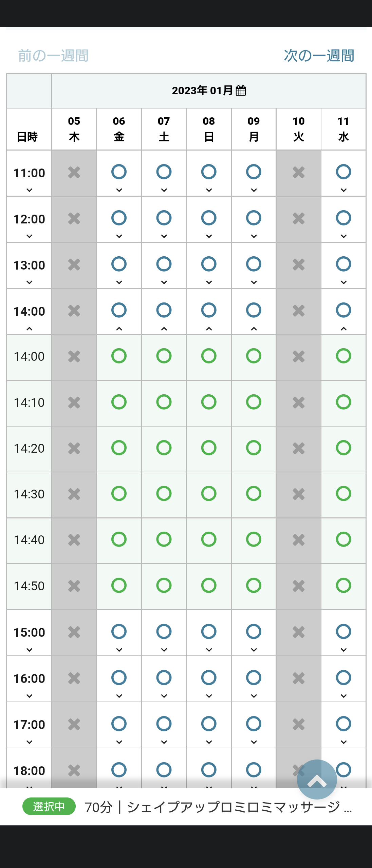Open the calendar icon beside 2023年01月
This screenshot has width=372, height=868.
[241, 91]
